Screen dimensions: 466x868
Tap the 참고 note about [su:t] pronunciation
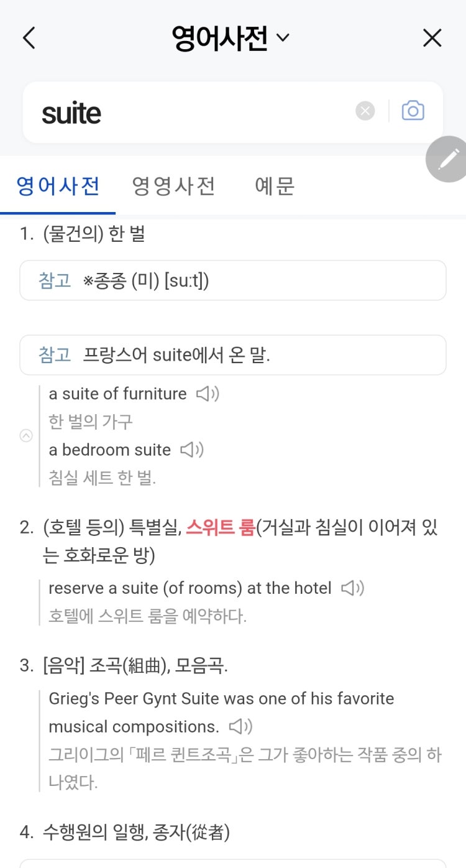click(233, 280)
